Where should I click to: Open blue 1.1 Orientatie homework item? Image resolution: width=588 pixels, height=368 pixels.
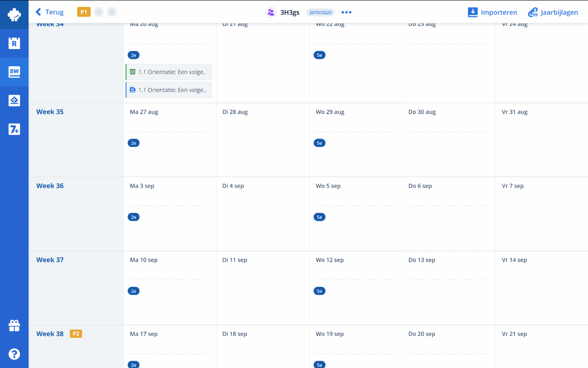tap(169, 90)
